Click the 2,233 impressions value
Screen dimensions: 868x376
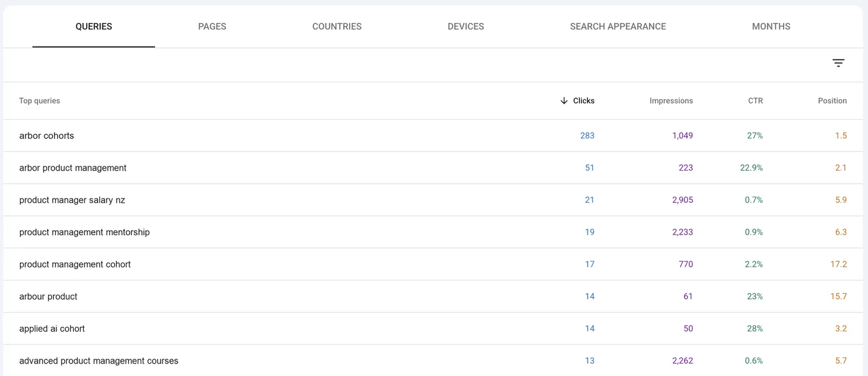pyautogui.click(x=682, y=232)
